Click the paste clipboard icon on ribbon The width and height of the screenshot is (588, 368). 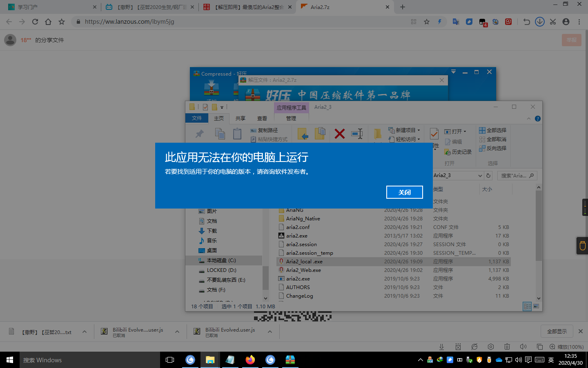click(x=237, y=134)
